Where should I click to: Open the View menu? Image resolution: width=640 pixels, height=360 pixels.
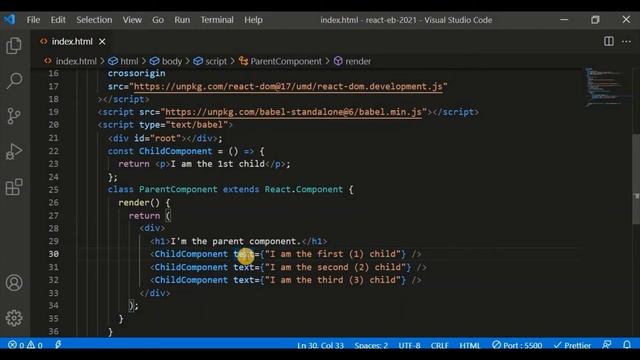pos(132,20)
